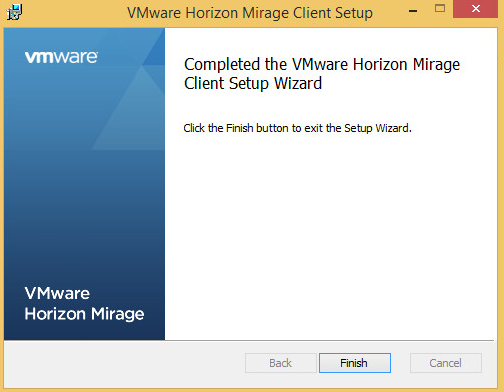Image resolution: width=504 pixels, height=392 pixels.
Task: Click 'Click the Finish button to exit' text
Action: pos(297,128)
